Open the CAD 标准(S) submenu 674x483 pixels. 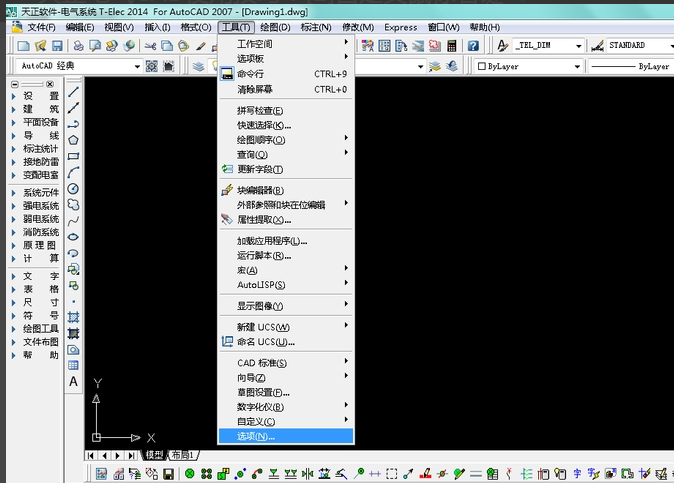[286, 363]
